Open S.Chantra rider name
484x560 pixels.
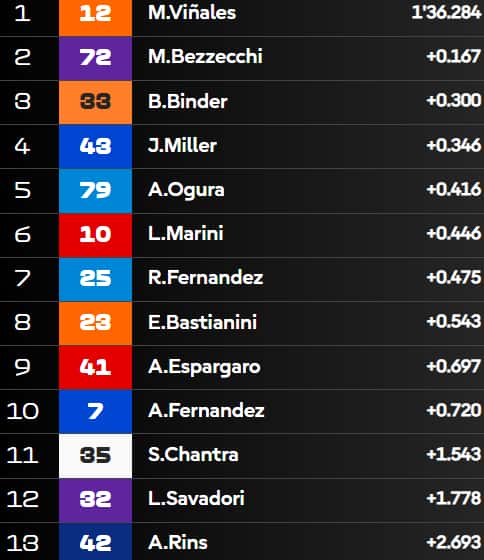click(193, 455)
